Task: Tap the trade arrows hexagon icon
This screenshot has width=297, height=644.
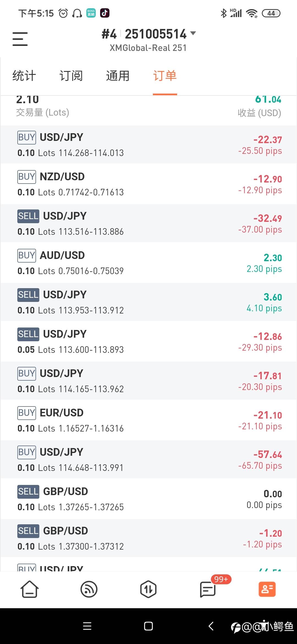Action: tap(148, 589)
